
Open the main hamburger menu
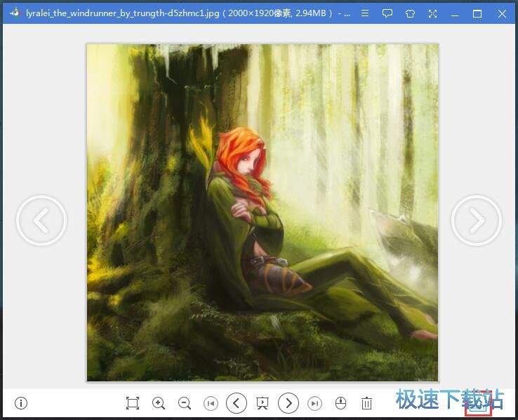pyautogui.click(x=365, y=13)
